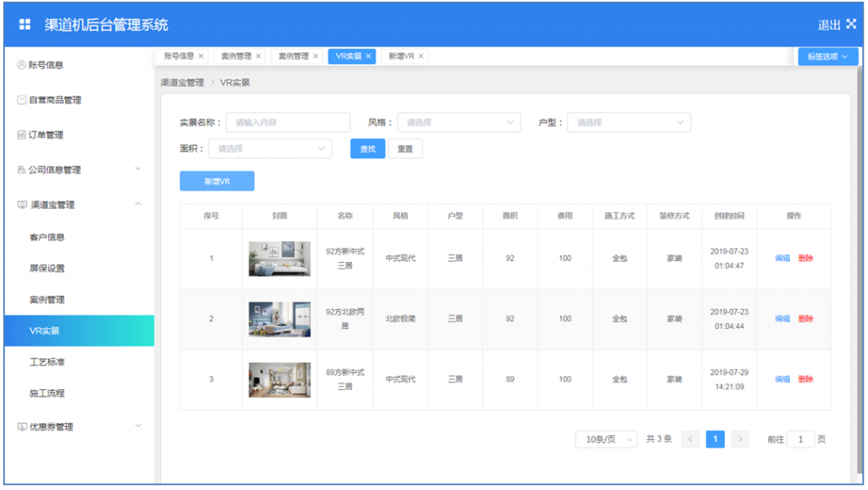This screenshot has height=490, width=868.
Task: Close the first 案例管理 tab
Action: (x=258, y=56)
